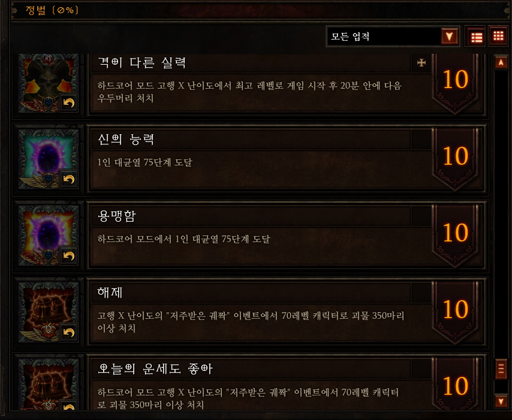
Task: Open the 모든 업적 filter dropdown arrow
Action: pyautogui.click(x=449, y=36)
